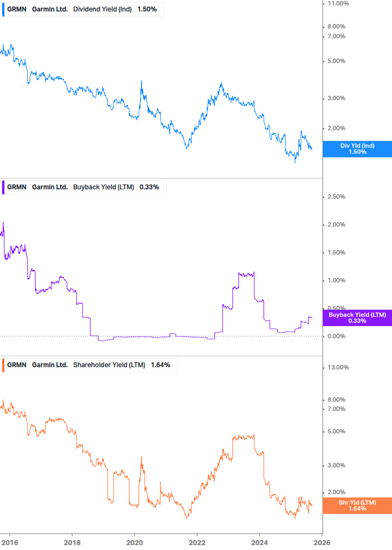Click the blue color bar of Dividend Yield legend

pos(3,9)
